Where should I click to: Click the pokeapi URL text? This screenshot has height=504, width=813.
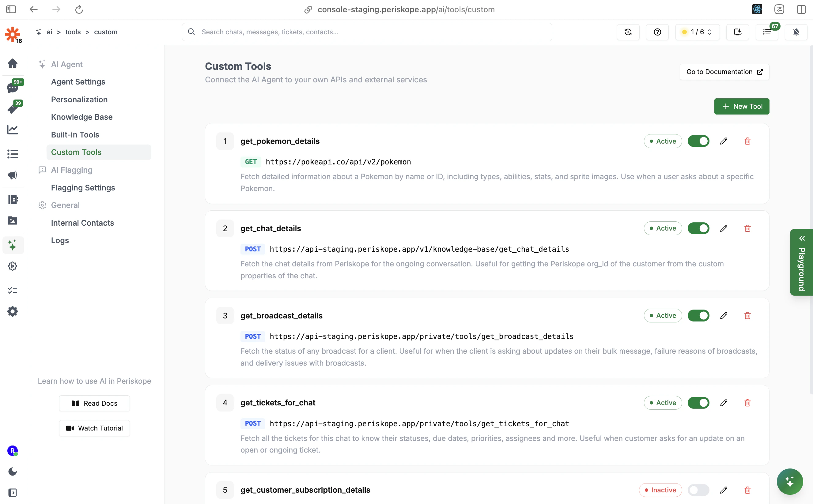click(x=338, y=162)
